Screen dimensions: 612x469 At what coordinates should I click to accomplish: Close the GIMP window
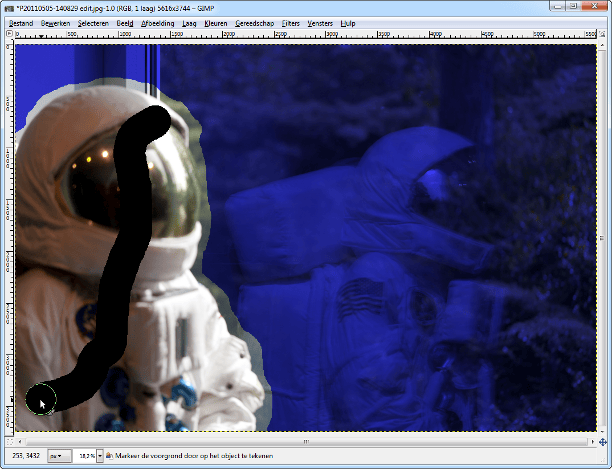(594, 6)
